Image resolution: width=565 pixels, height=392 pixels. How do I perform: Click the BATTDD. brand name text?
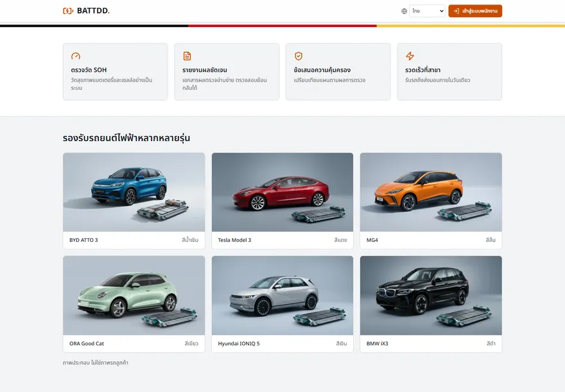click(93, 11)
